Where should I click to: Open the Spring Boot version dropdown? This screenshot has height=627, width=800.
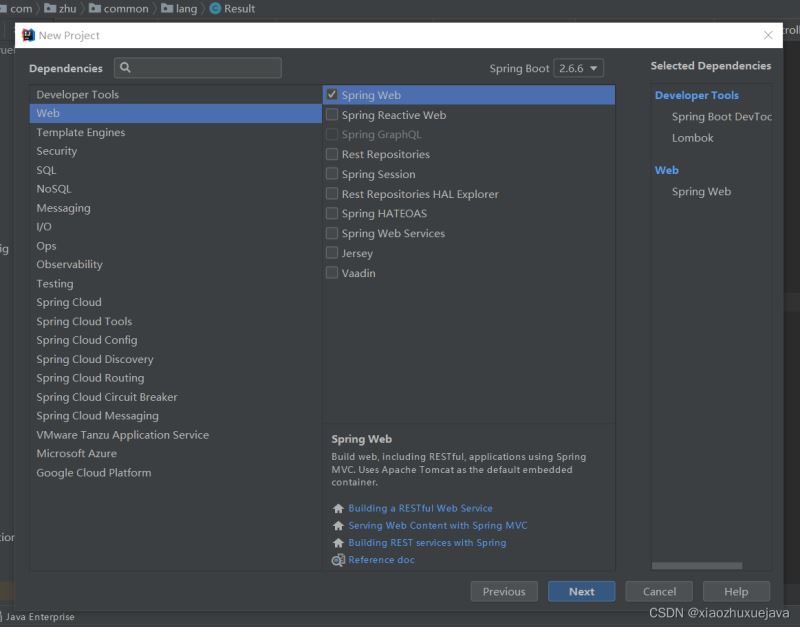578,68
